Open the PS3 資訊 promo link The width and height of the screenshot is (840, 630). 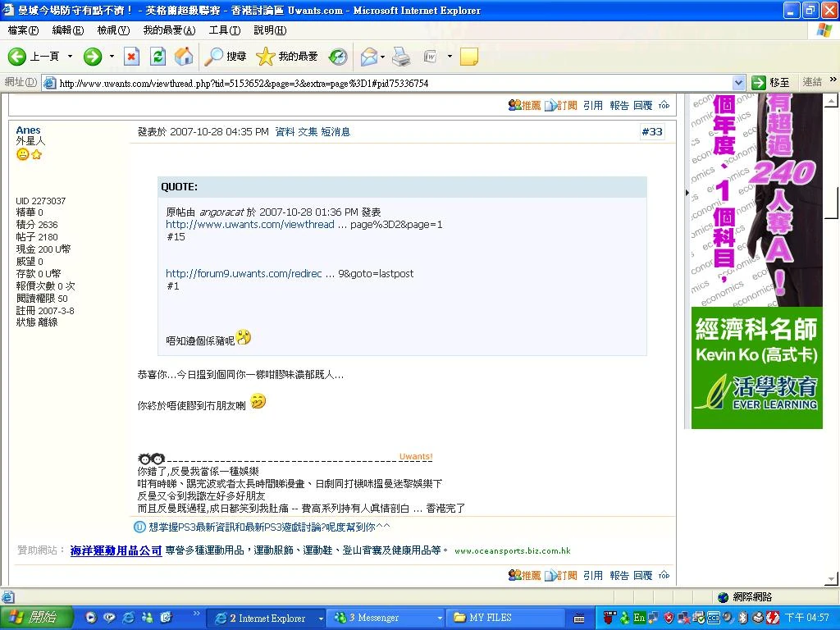[269, 527]
